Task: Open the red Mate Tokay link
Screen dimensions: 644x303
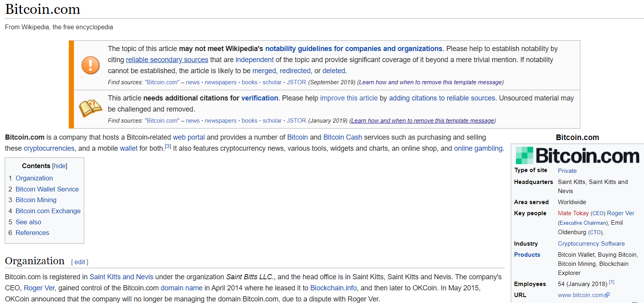Action: [x=573, y=213]
